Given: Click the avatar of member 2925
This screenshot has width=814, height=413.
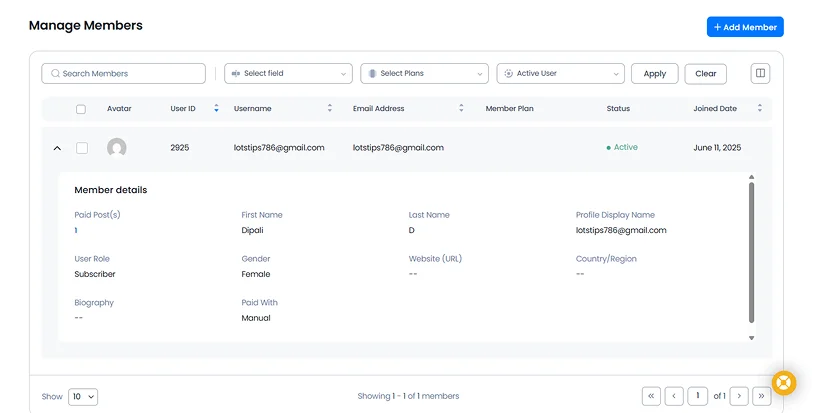Looking at the screenshot, I should coord(117,147).
